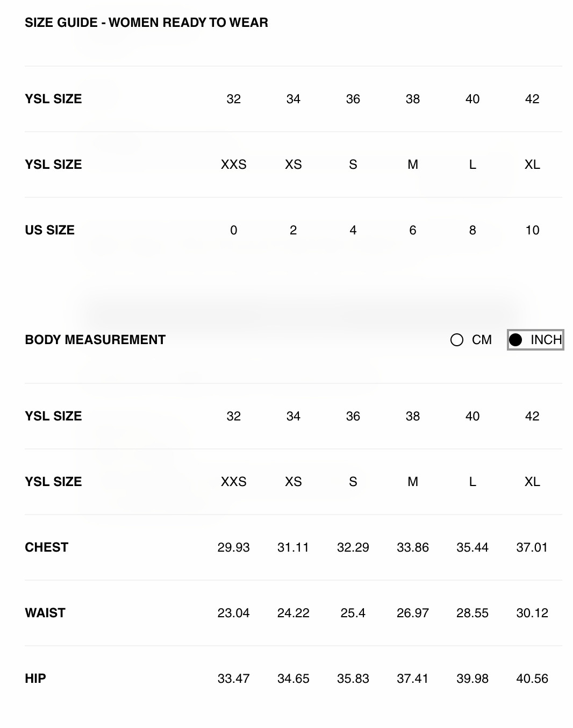Viewport: 573px width, 728px height.
Task: Click the US size 0 cell
Action: pyautogui.click(x=234, y=230)
